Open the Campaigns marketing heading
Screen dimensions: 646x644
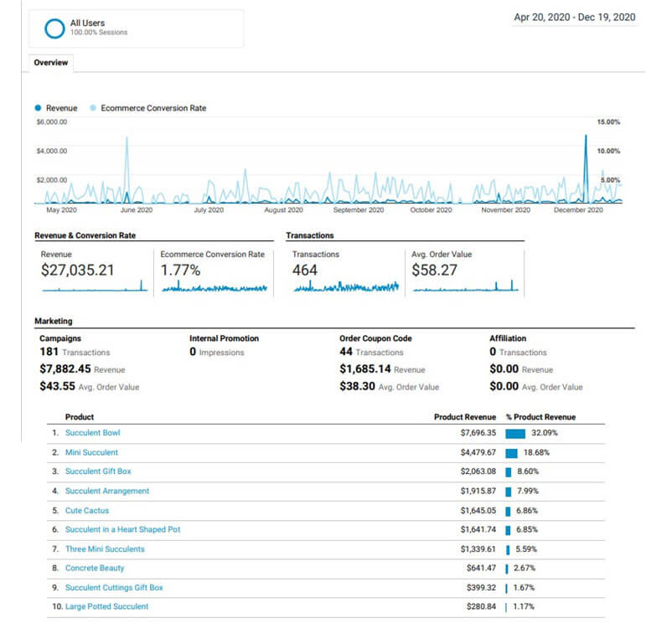point(60,338)
